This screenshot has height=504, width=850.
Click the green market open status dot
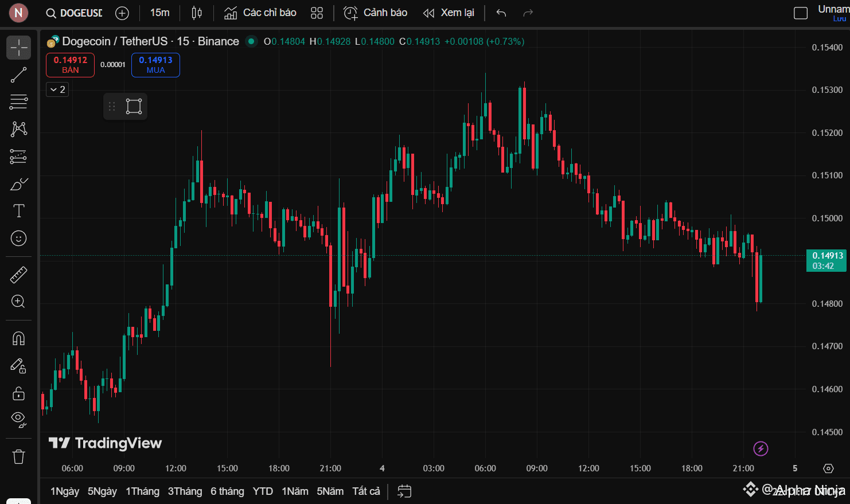[251, 41]
